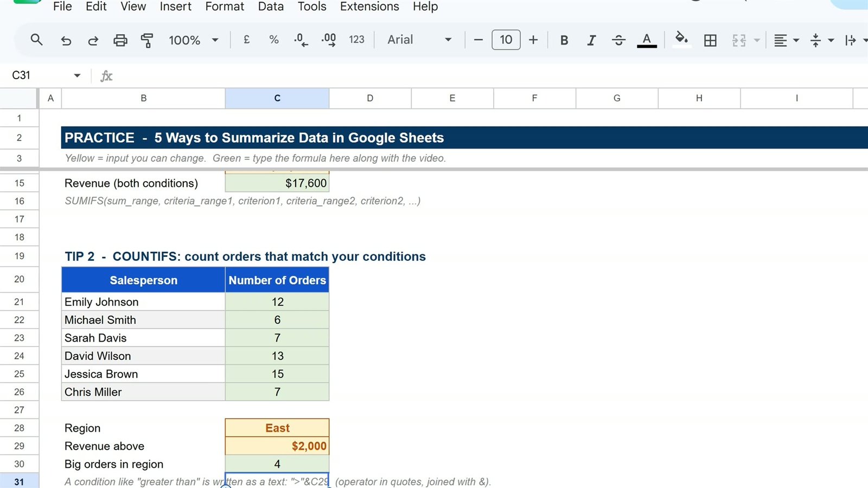The height and width of the screenshot is (488, 868).
Task: Select the Michael Smith name cell
Action: coord(144,320)
